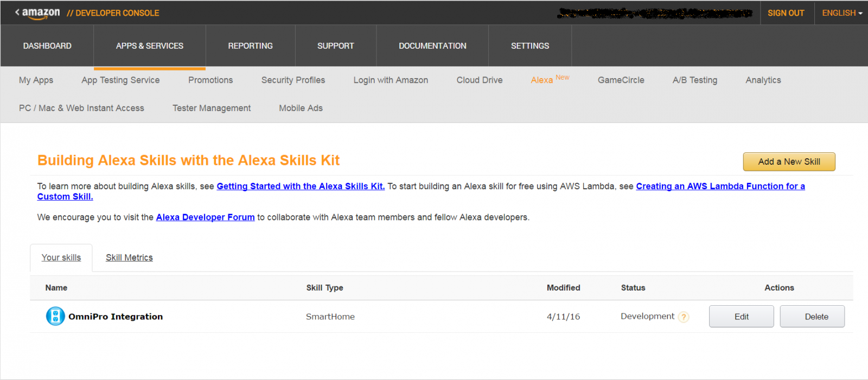Visit the Alexa Developer Forum link

pyautogui.click(x=205, y=217)
